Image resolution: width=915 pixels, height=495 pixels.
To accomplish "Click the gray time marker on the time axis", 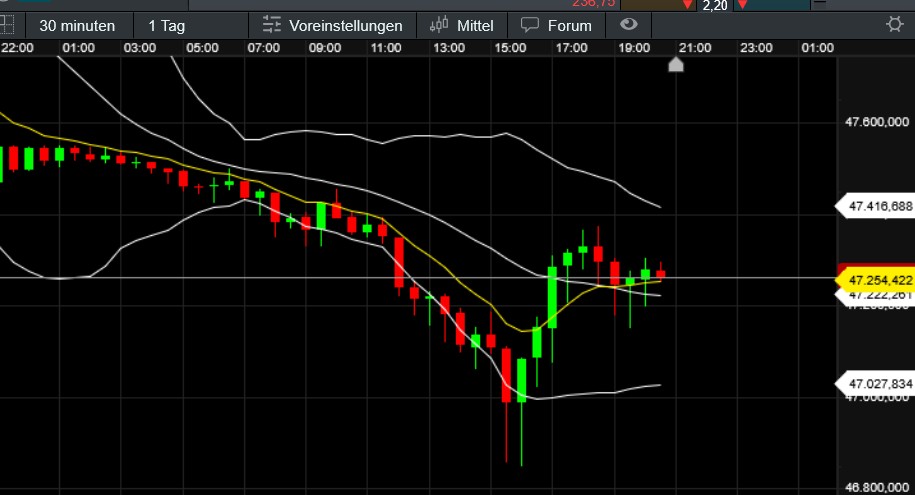I will [x=676, y=65].
